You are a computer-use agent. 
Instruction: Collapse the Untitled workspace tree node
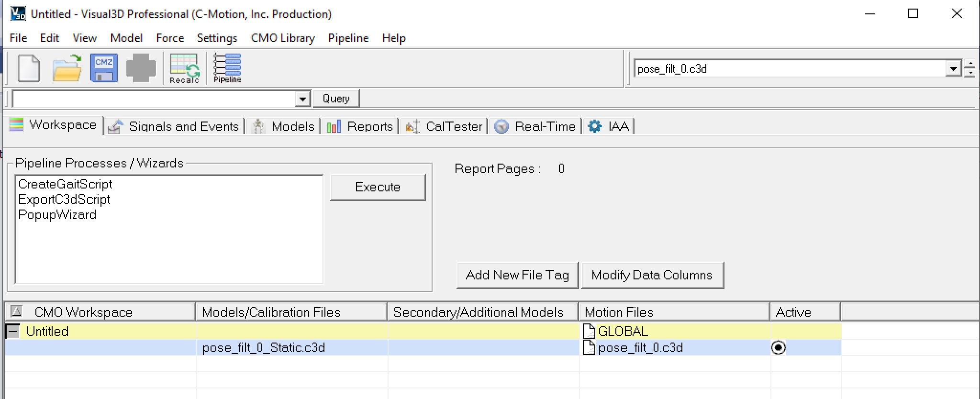[x=13, y=331]
